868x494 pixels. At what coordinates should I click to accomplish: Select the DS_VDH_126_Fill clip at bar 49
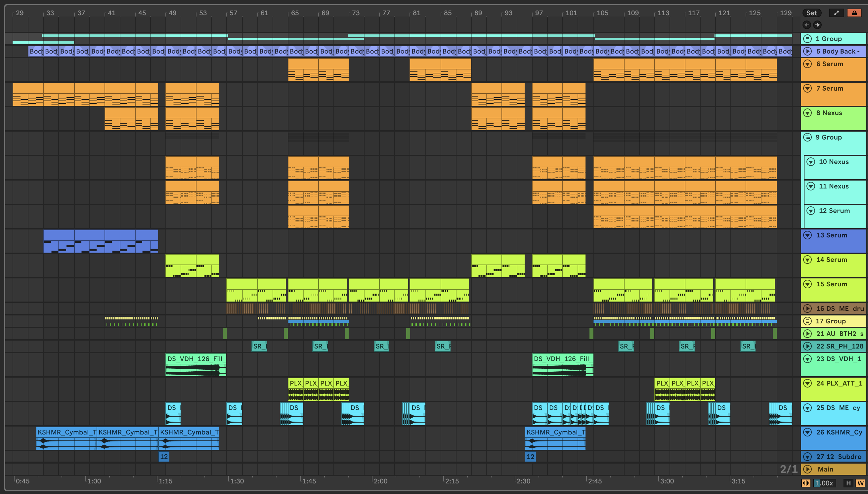tap(195, 359)
